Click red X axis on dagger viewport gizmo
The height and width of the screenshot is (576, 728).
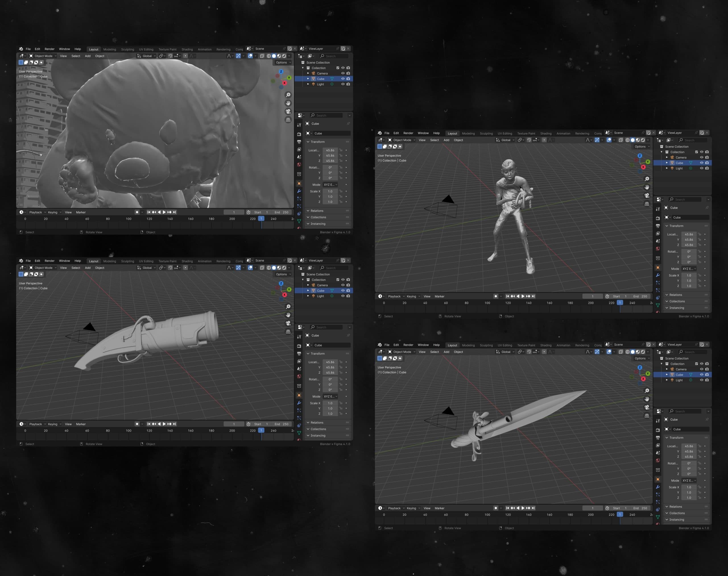[x=643, y=379]
